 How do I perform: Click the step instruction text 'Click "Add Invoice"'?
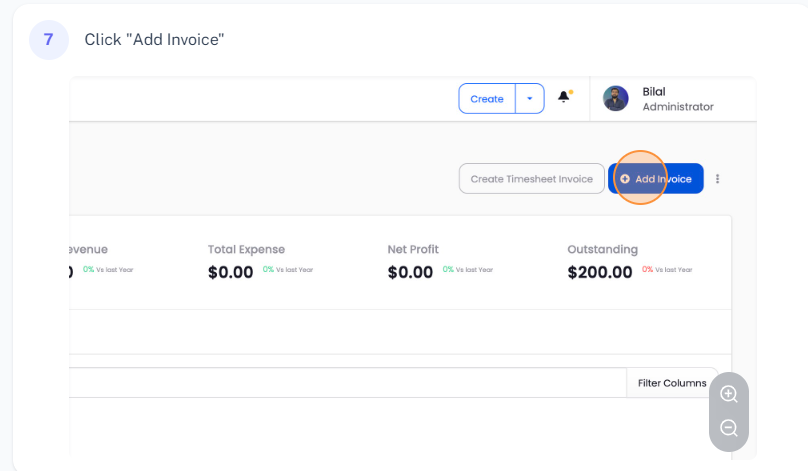click(154, 40)
